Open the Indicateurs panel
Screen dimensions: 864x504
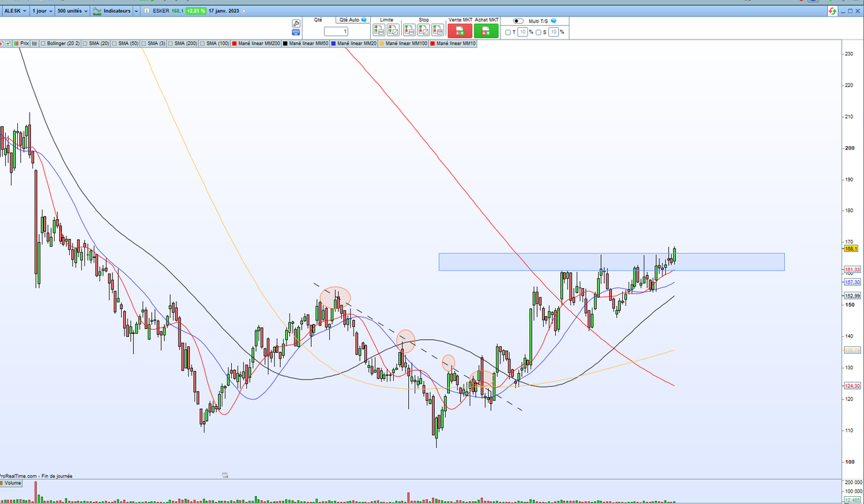111,11
